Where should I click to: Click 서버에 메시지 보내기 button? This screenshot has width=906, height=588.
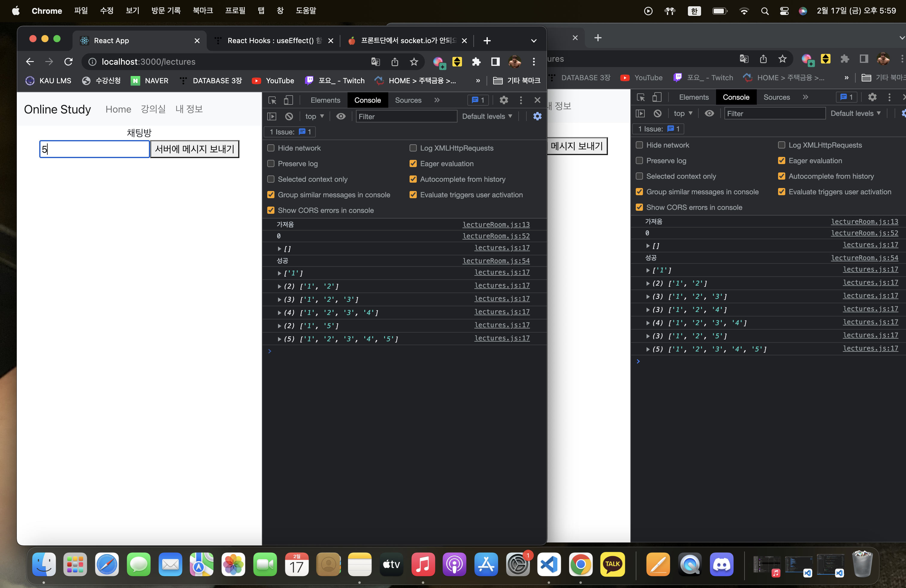click(194, 149)
